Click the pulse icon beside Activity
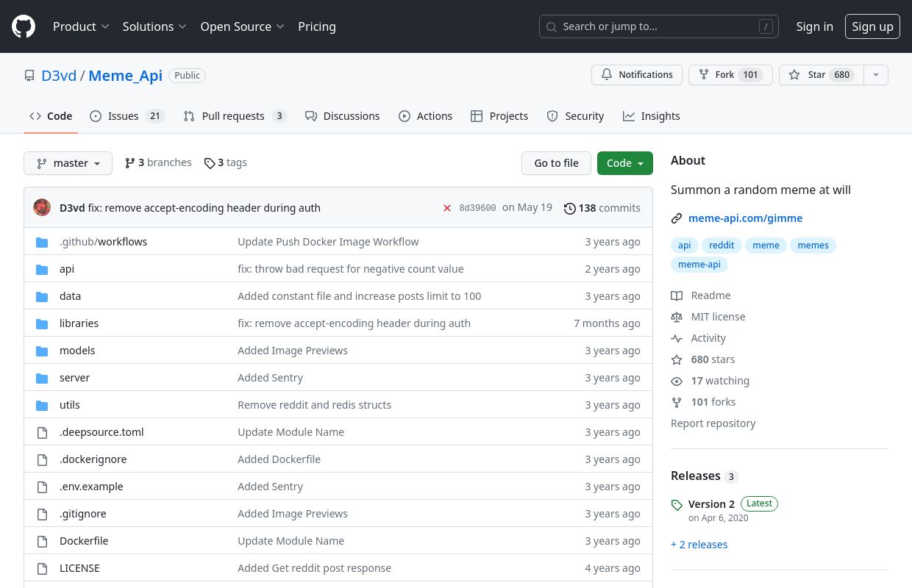The image size is (912, 588). 677,338
